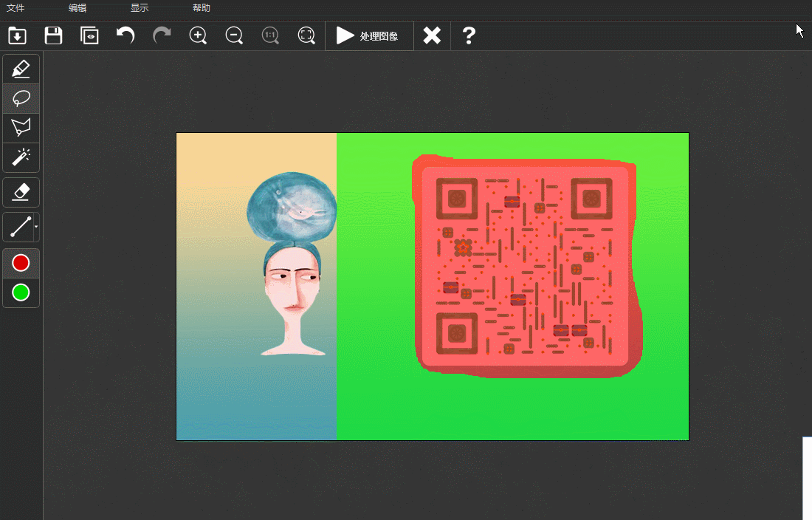Viewport: 812px width, 520px height.
Task: Open the 文件 menu
Action: point(16,8)
